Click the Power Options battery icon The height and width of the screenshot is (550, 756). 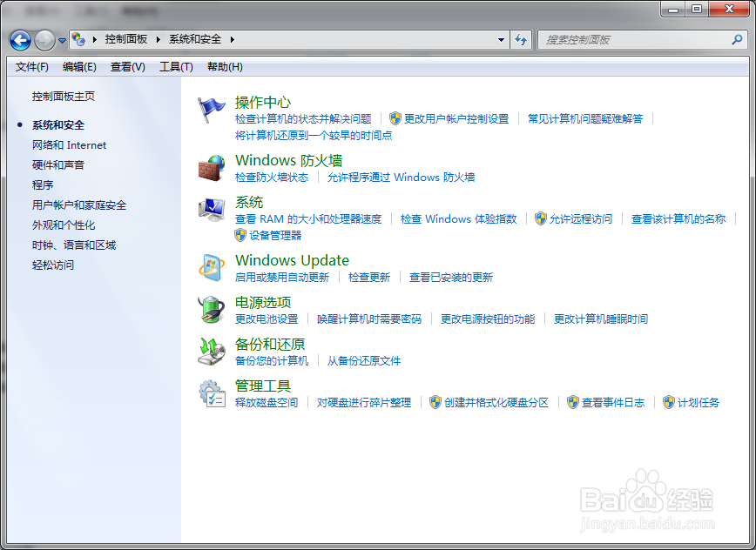click(211, 309)
